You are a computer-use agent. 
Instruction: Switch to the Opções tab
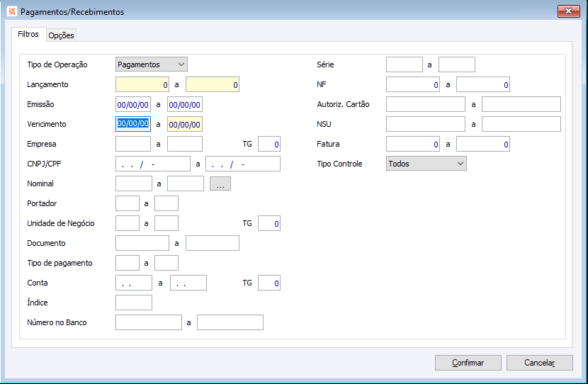pyautogui.click(x=61, y=35)
